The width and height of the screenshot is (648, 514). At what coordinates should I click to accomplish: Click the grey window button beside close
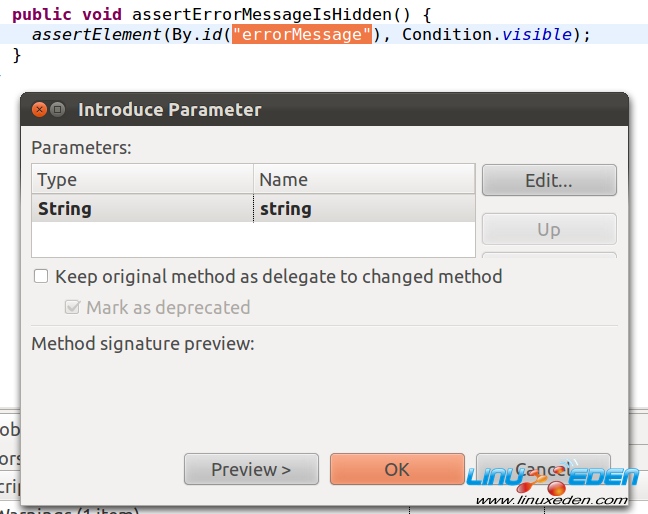(x=58, y=110)
